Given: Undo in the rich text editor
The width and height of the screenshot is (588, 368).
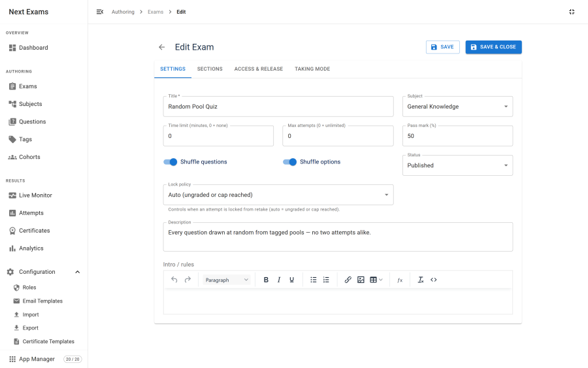Looking at the screenshot, I should tap(174, 280).
